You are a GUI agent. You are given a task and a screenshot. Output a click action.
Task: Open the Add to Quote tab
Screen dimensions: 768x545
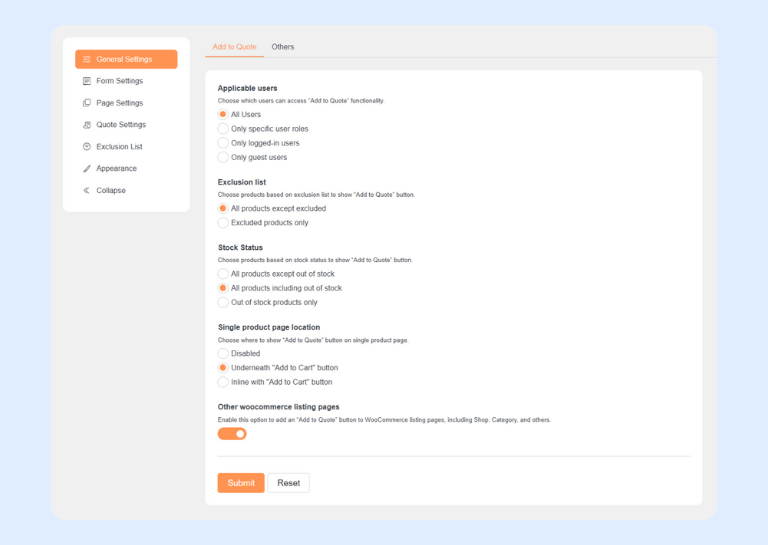click(234, 47)
